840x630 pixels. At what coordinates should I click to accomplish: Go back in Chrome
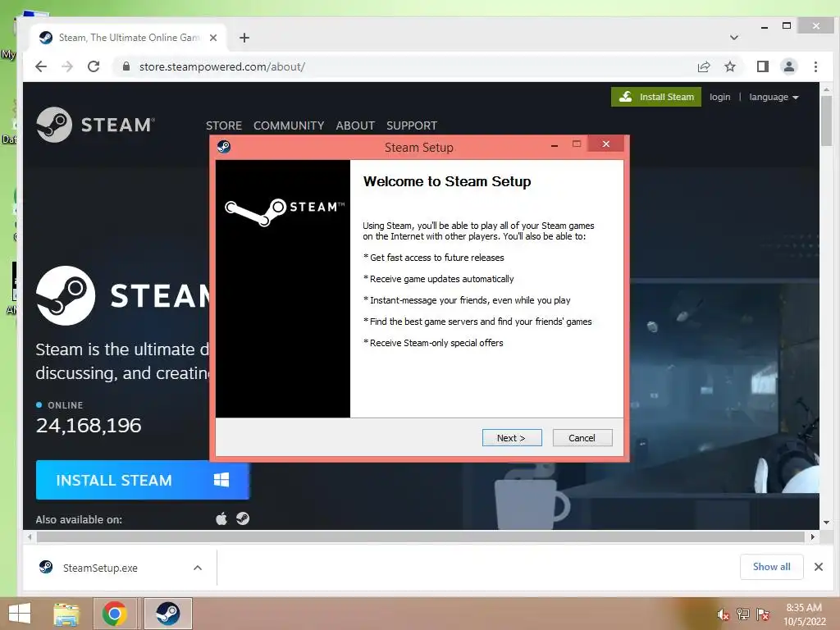point(41,66)
